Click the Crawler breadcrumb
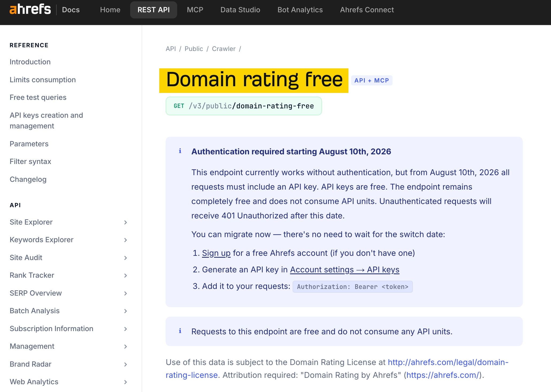The width and height of the screenshot is (551, 392). 224,49
